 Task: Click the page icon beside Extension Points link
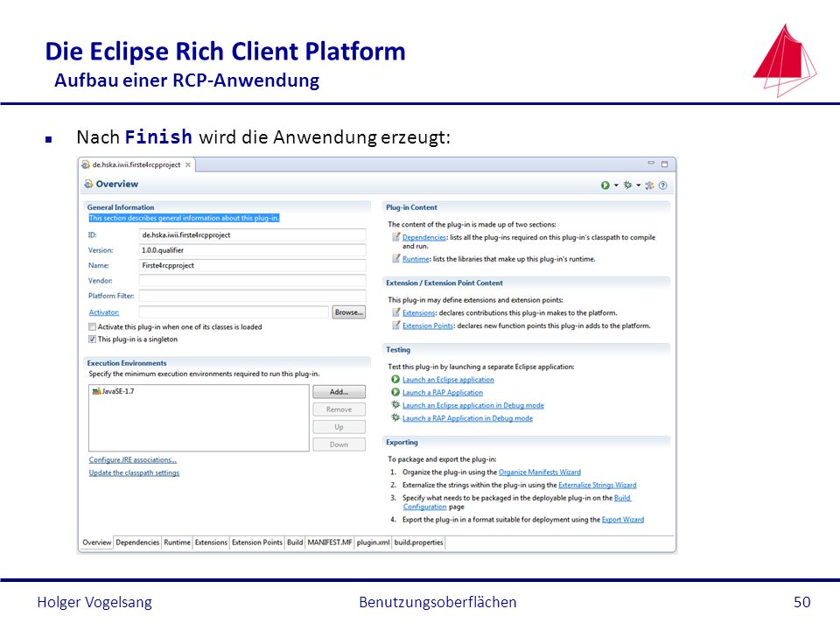(395, 325)
